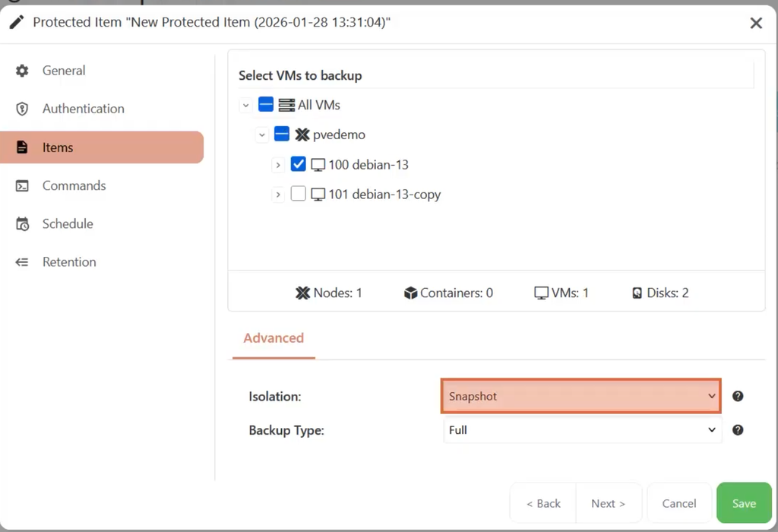The image size is (778, 532).
Task: Click help icon beside Backup Type
Action: [738, 429]
